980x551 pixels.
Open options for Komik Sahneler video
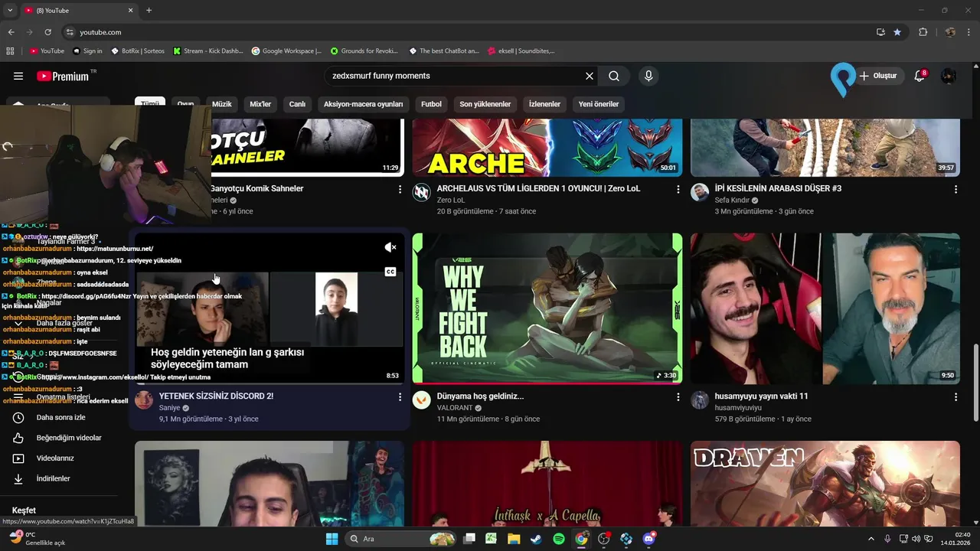coord(400,189)
